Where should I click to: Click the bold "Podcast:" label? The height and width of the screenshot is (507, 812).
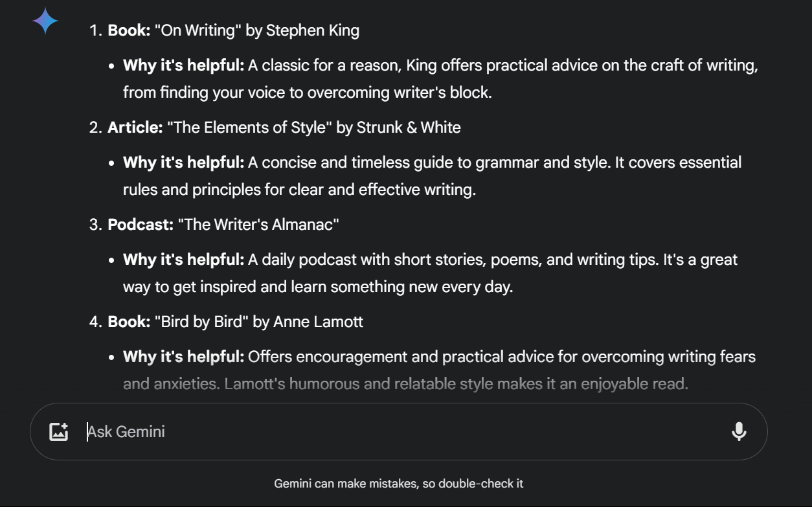coord(141,225)
